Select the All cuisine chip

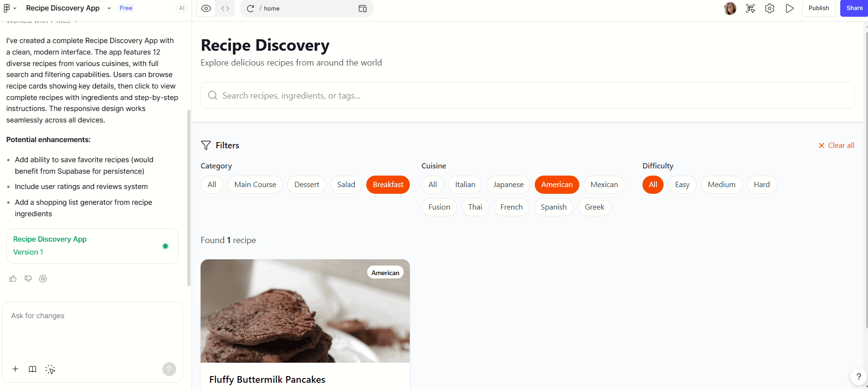tap(432, 185)
